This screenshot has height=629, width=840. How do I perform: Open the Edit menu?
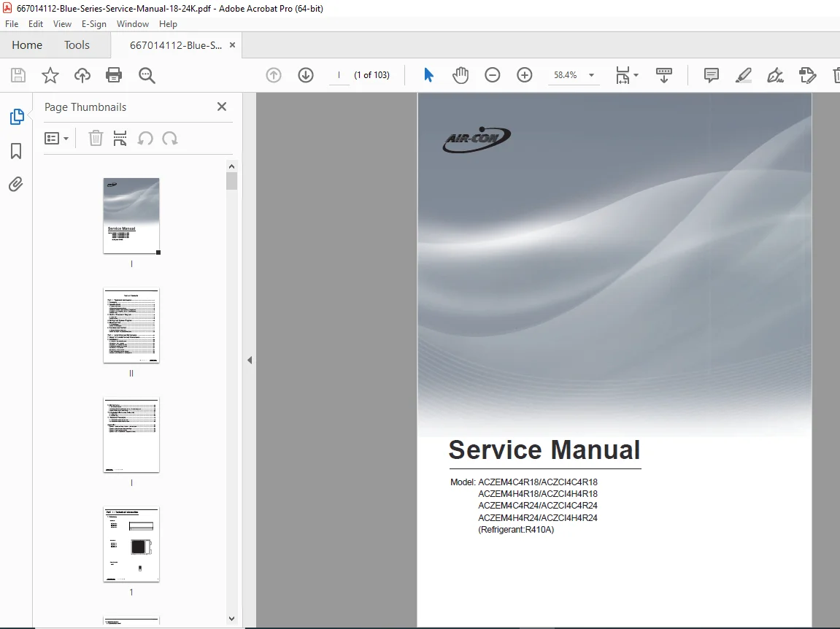(35, 24)
